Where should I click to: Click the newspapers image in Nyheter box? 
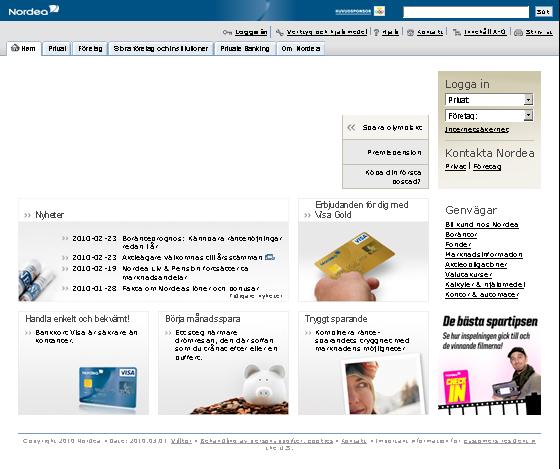(x=37, y=281)
